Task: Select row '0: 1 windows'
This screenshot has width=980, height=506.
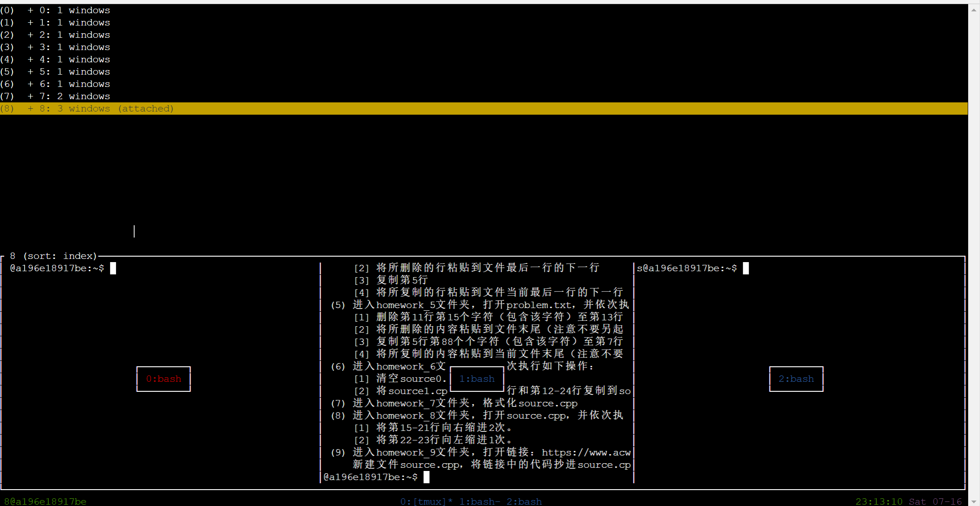Action: click(x=484, y=10)
